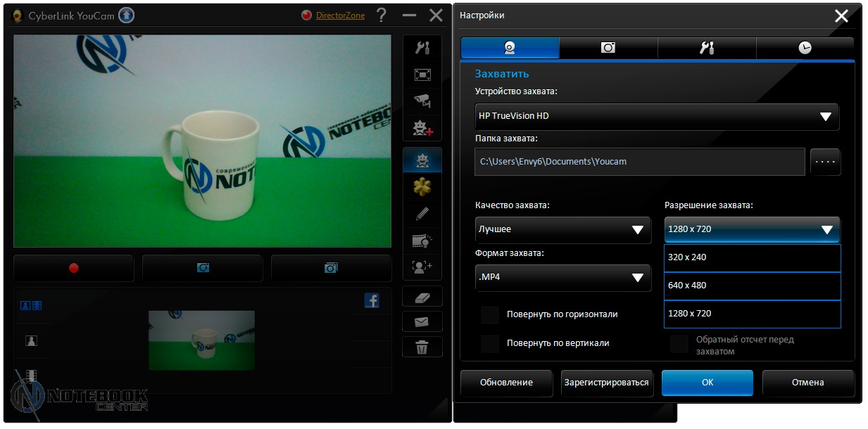Click the full screen view icon
Viewport: 868px width, 429px height.
(x=422, y=75)
